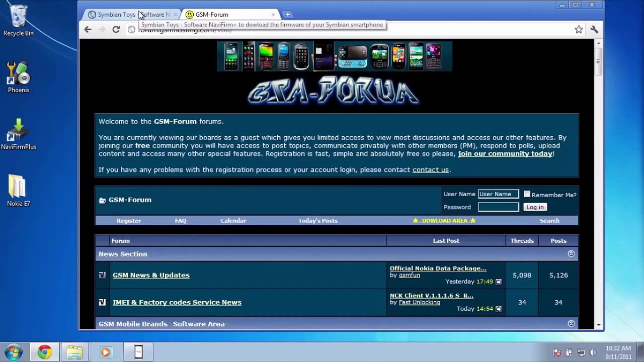This screenshot has height=362, width=644.
Task: Select the Nokia E7 folder on desktop
Action: pos(19,191)
